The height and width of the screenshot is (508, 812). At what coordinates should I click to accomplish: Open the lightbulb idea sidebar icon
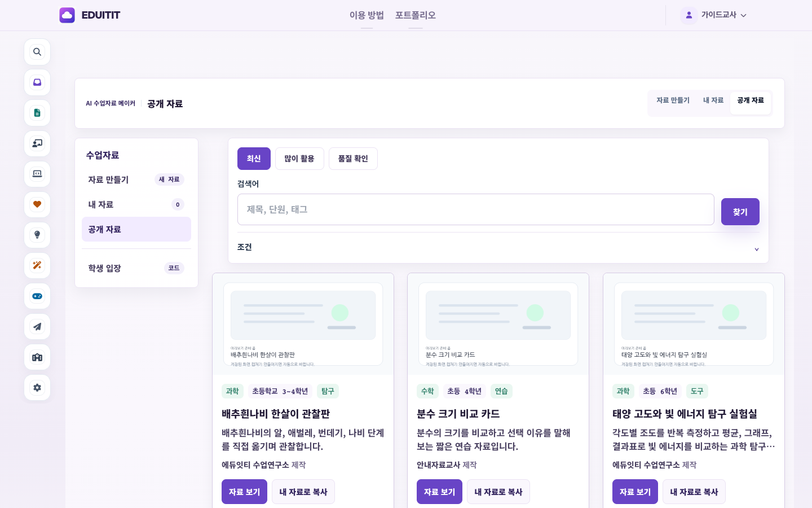(x=37, y=235)
